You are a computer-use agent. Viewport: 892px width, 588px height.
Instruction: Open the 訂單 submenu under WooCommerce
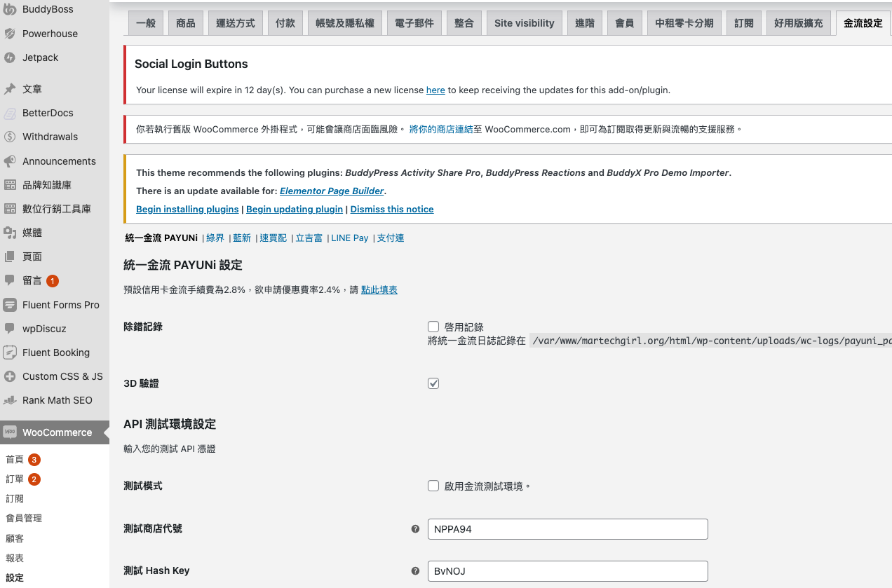click(x=15, y=479)
